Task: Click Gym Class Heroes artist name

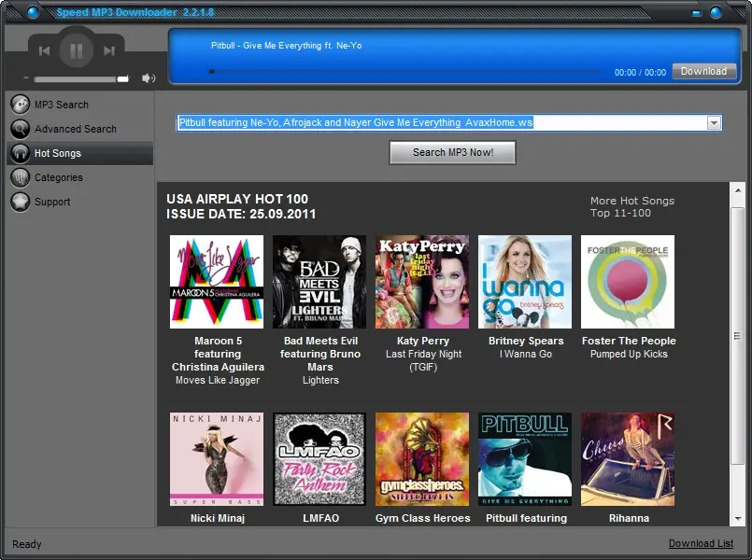Action: pos(423,518)
